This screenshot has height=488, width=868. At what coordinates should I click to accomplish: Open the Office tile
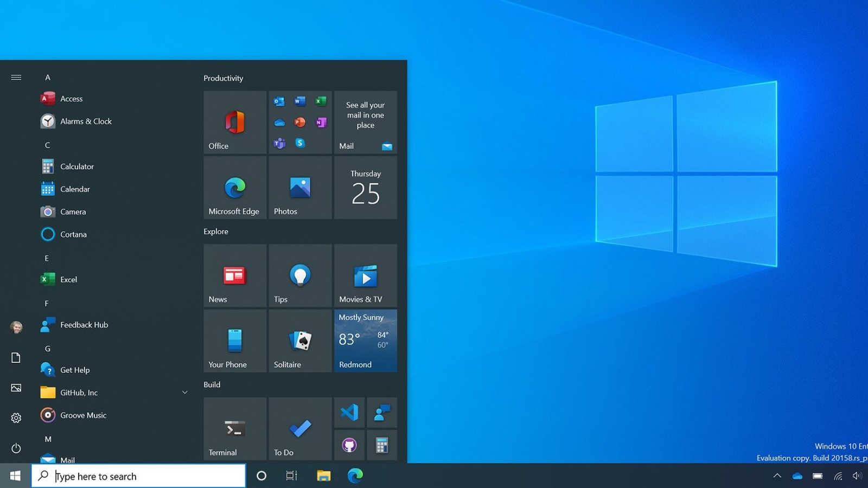235,123
